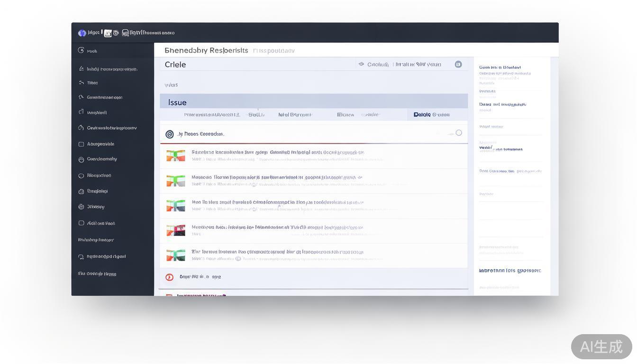
Task: Click the thumbnail with red block in fourth issue row
Action: [175, 231]
